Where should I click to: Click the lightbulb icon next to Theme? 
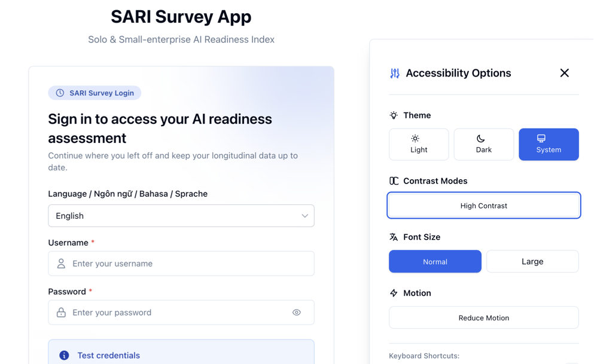coord(394,115)
